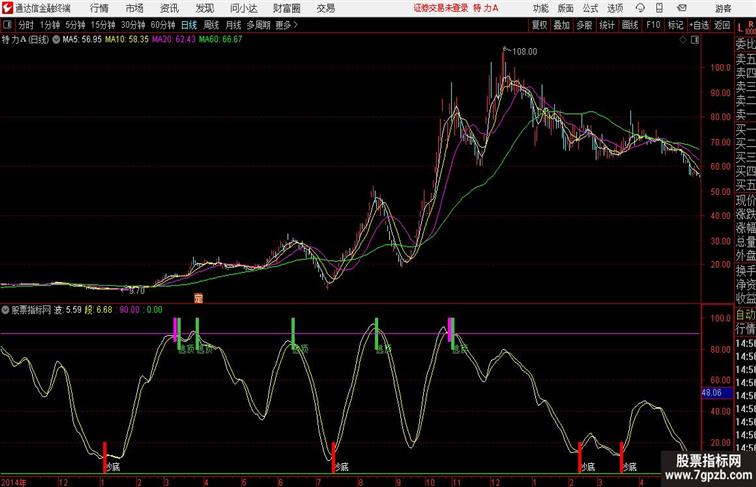The image size is (756, 487).
Task: Switch to the 周线 weekly period
Action: (x=211, y=25)
